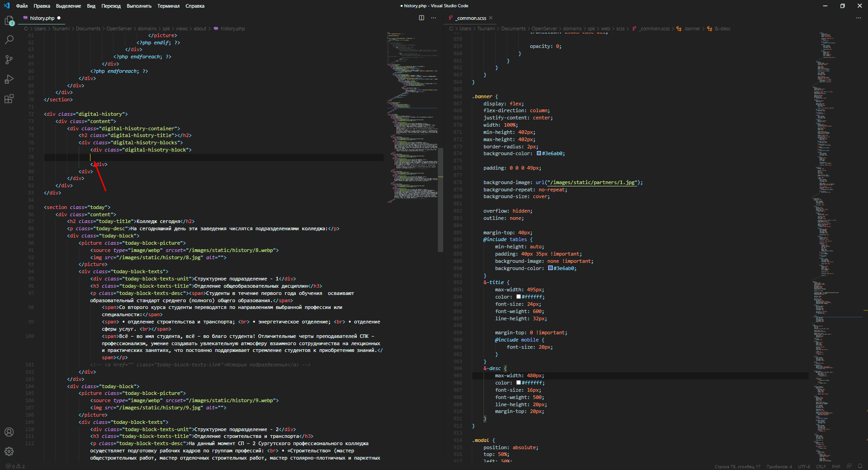This screenshot has width=868, height=470.
Task: Open the Explorer view in activity bar
Action: 9,21
